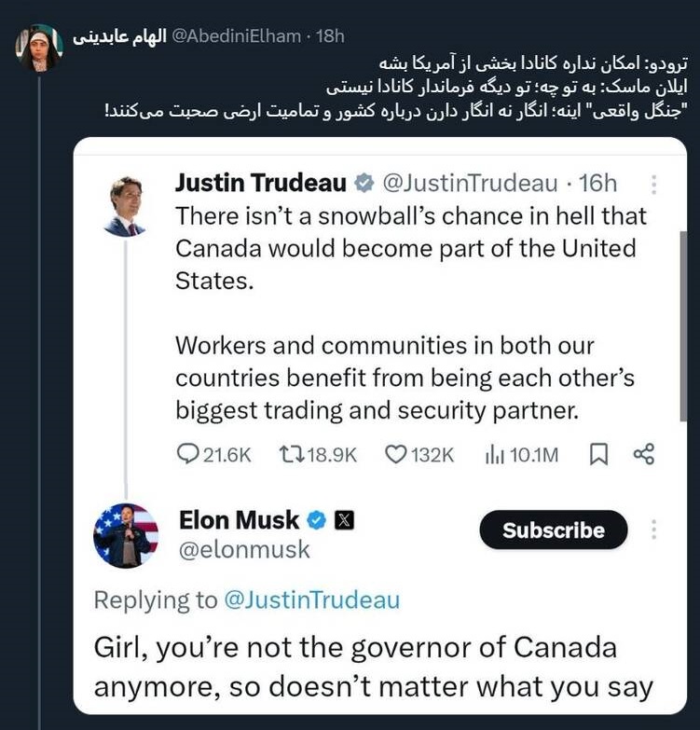This screenshot has height=730, width=700.
Task: Bookmark Justin Trudeau's tweet
Action: tap(598, 454)
